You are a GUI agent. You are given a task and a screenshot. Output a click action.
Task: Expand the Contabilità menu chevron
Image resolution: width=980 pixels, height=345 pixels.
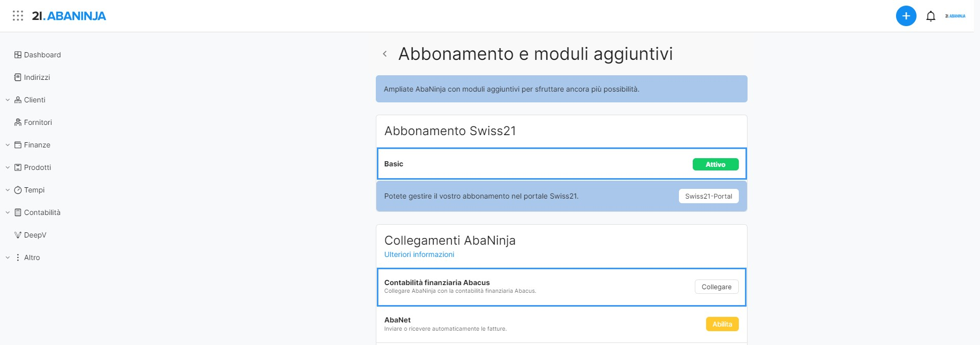8,212
